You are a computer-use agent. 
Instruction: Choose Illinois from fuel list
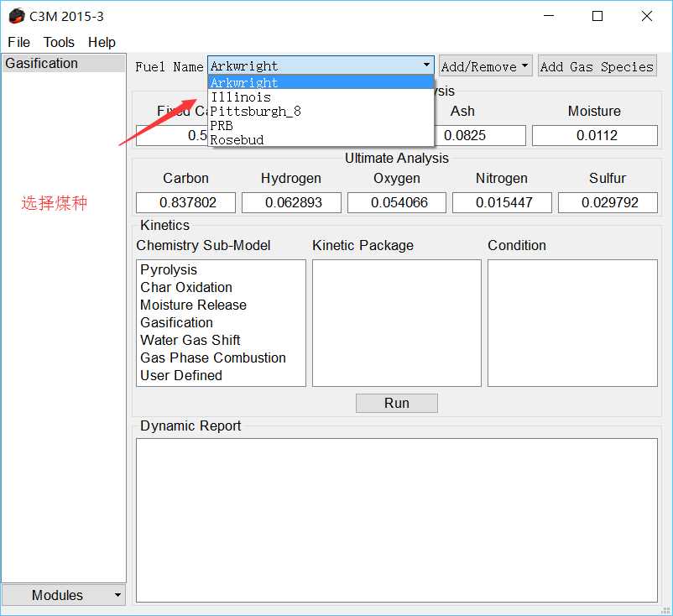coord(321,97)
